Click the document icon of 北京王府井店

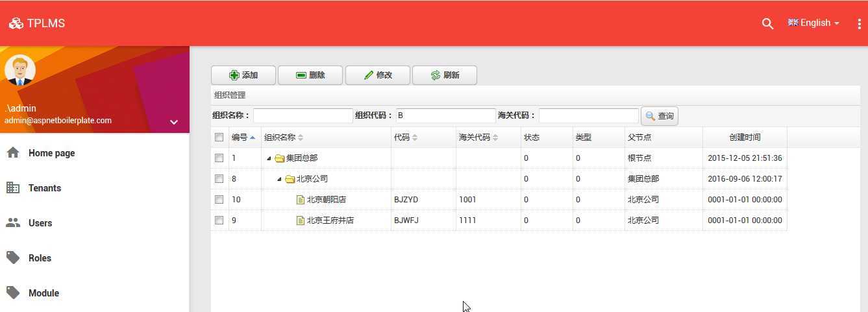[x=301, y=221]
